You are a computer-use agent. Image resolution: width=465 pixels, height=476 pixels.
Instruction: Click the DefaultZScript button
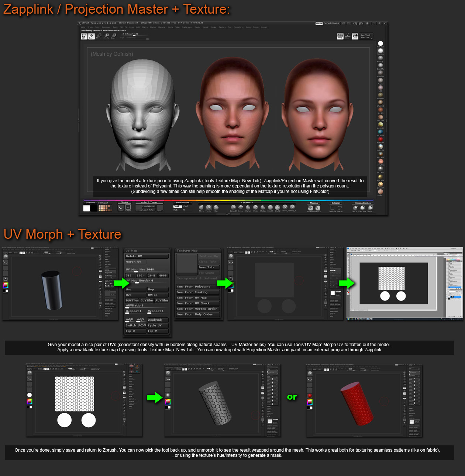pos(331,23)
